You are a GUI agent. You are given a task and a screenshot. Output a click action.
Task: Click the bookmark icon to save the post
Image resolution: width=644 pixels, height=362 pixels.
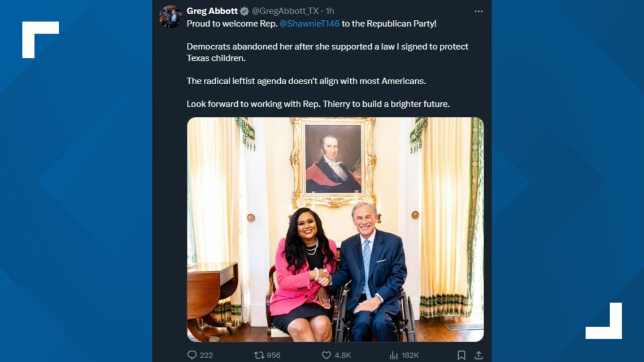pos(462,355)
